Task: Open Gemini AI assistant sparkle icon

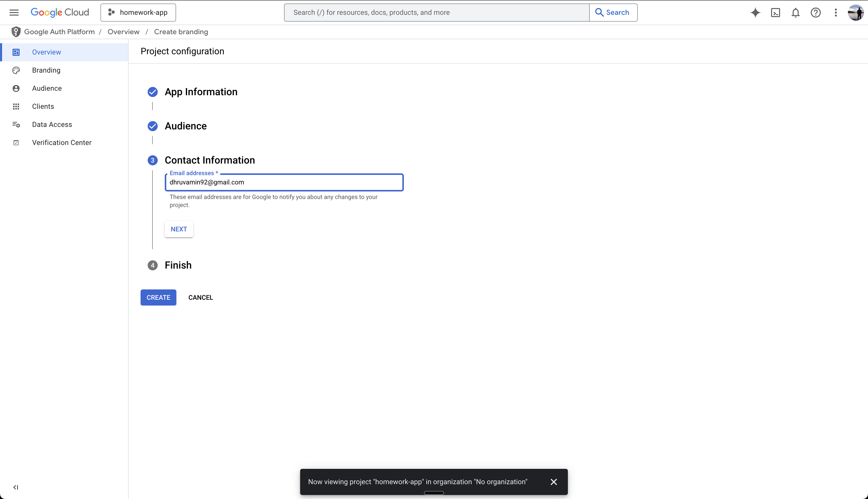Action: (755, 13)
